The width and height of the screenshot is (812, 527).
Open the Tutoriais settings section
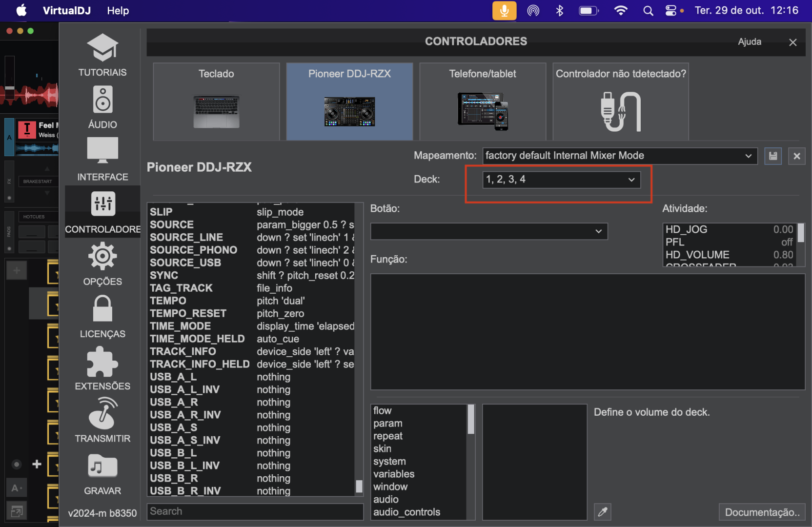102,55
